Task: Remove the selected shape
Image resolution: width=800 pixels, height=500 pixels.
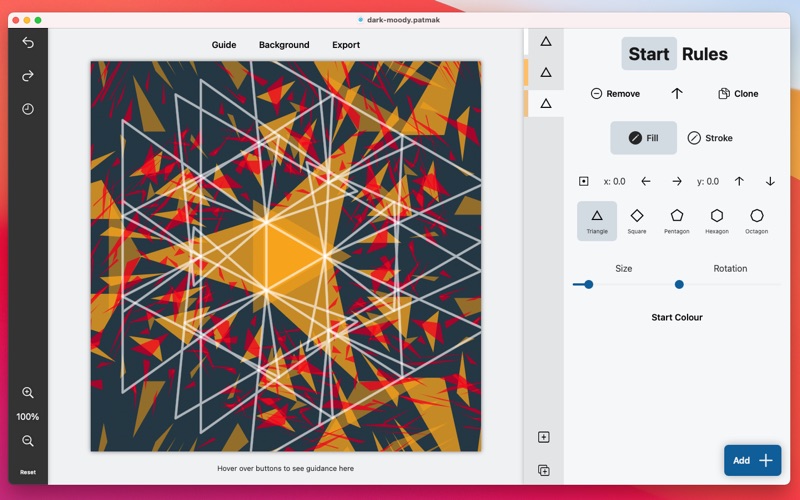Action: tap(615, 93)
